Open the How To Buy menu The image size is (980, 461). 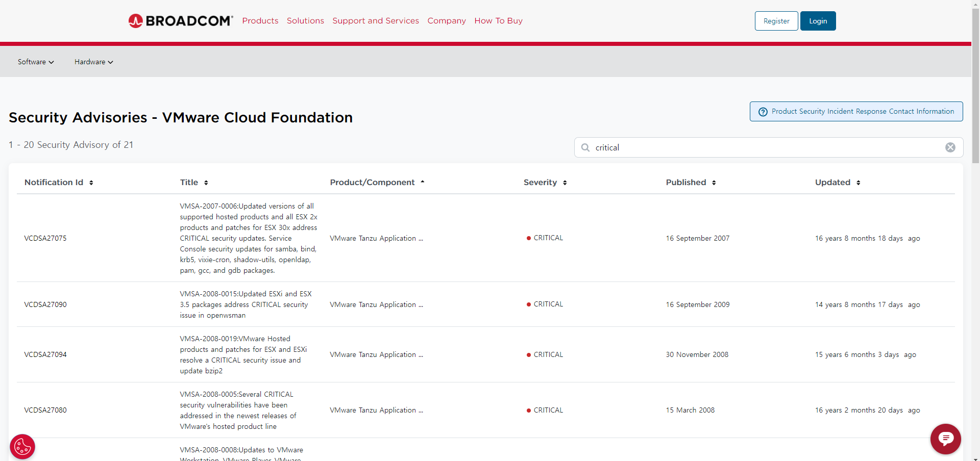(498, 21)
